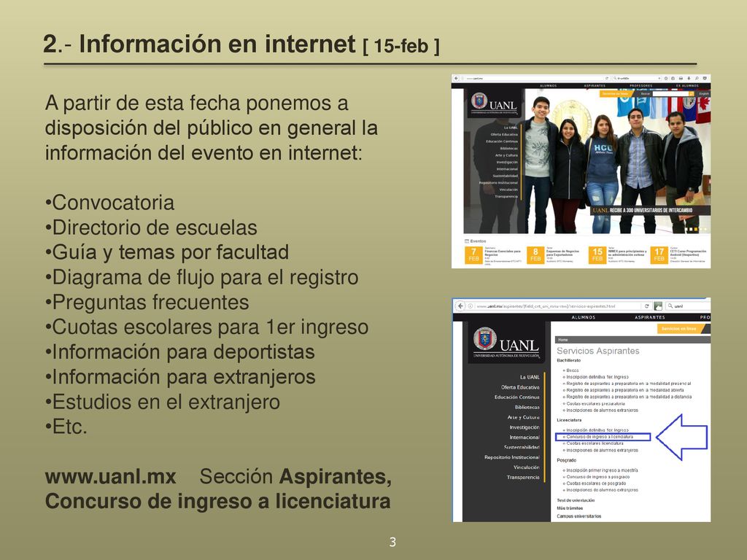The width and height of the screenshot is (747, 560).
Task: Click site info icon in lower browser address bar
Action: pos(471,306)
